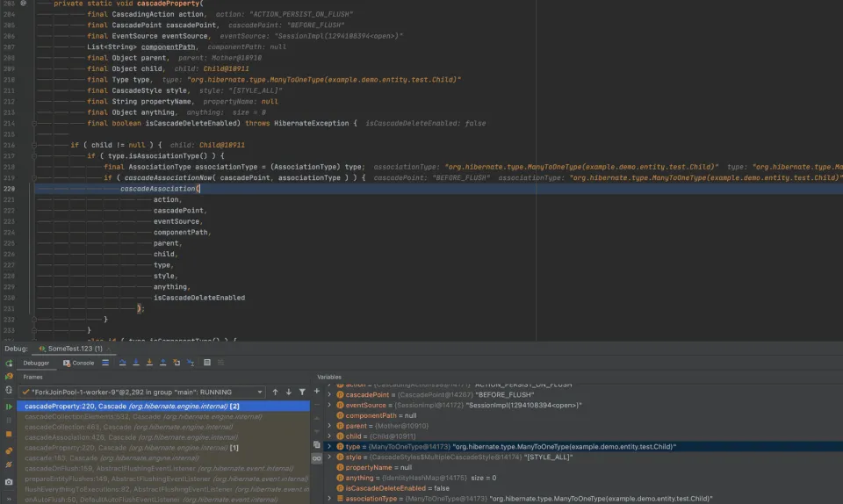
Task: Select frame cascadeCollectionElements:532, Cascade
Action: (x=163, y=416)
